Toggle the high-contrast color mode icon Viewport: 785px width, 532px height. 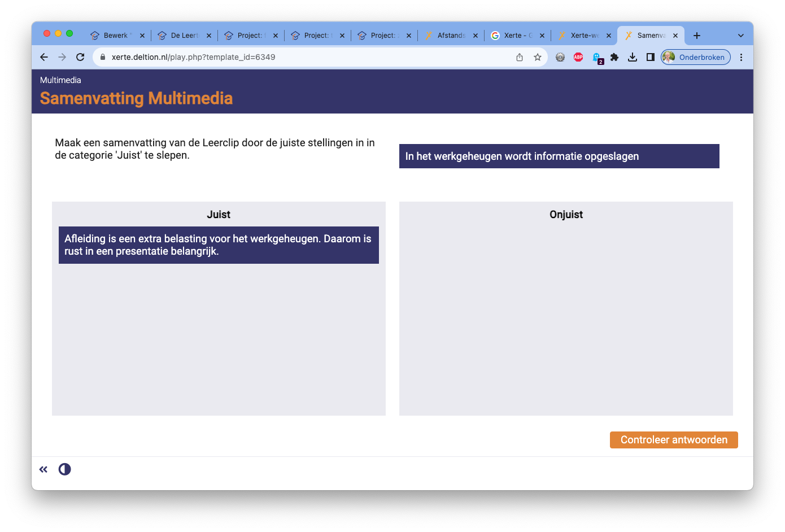(x=65, y=469)
